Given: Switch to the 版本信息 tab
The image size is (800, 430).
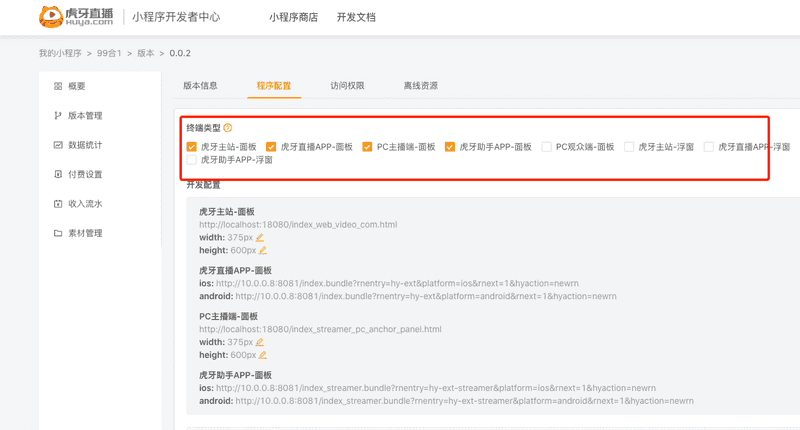Looking at the screenshot, I should click(x=201, y=86).
